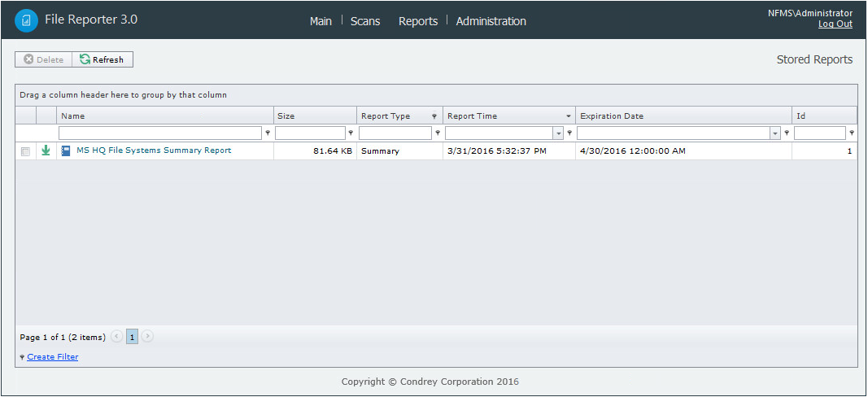Open filter options for Id column
Image resolution: width=868 pixels, height=397 pixels.
coord(851,133)
